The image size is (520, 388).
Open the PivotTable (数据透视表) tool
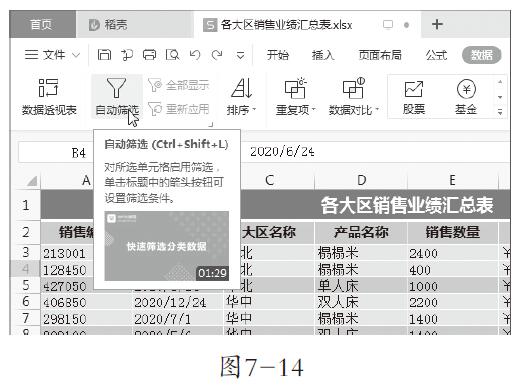coord(49,96)
